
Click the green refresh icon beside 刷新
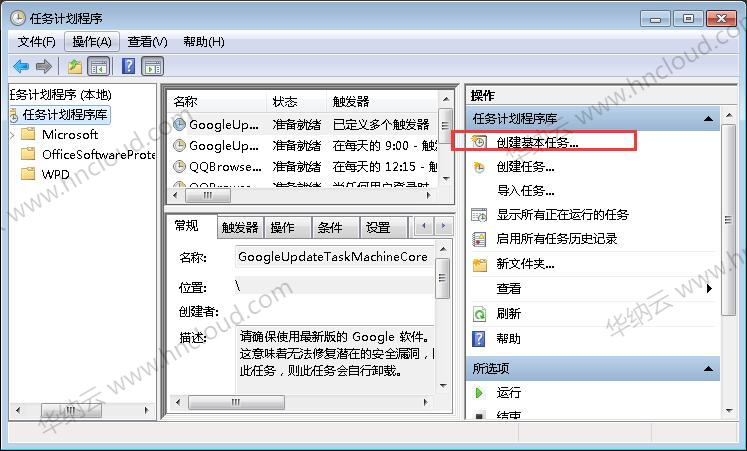[x=479, y=314]
